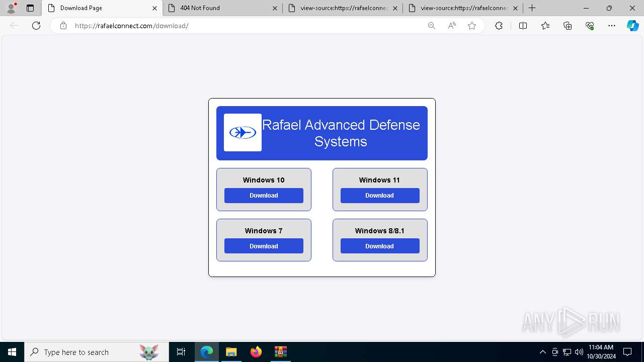Screen dimensions: 644x362
Task: Click the Windows 8/8.1 label
Action: point(380,231)
